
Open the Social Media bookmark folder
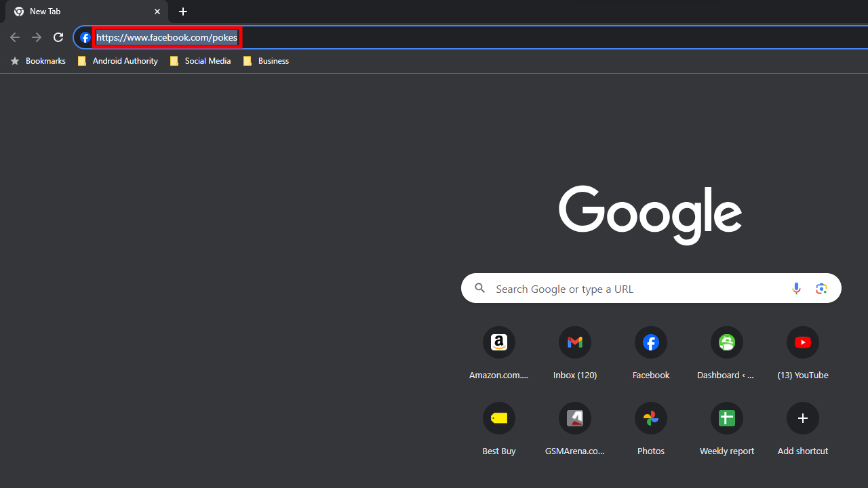tap(200, 61)
